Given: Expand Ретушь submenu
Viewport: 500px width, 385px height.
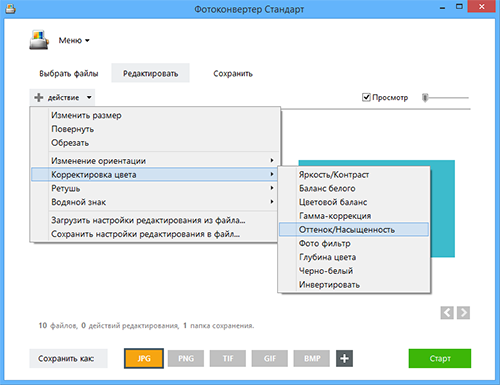Looking at the screenshot, I should (x=155, y=189).
